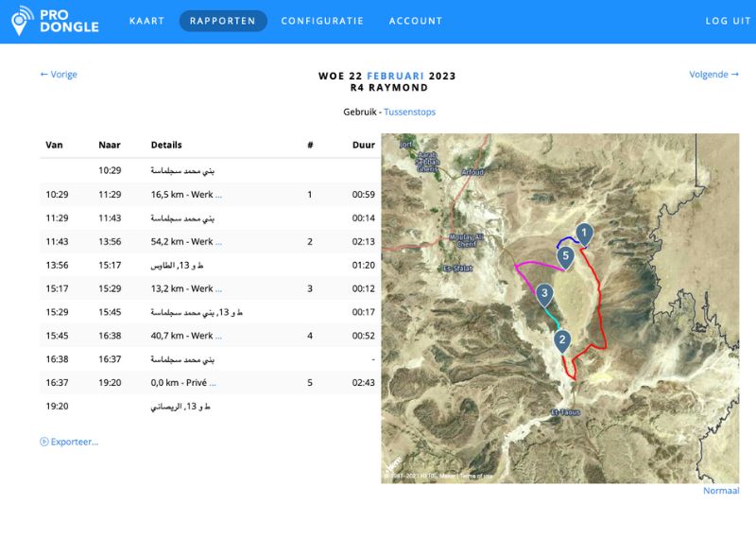The image size is (756, 539).
Task: Click the Exporteer play icon
Action: pyautogui.click(x=44, y=442)
